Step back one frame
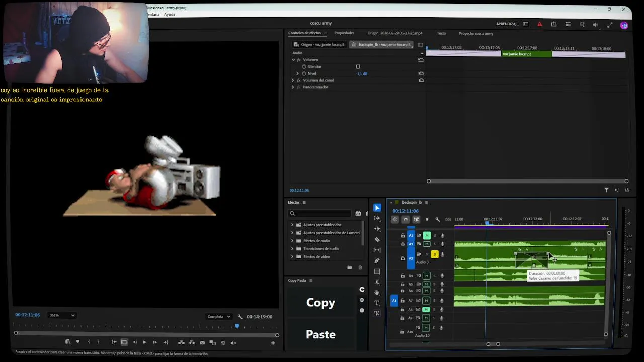The image size is (644, 362). click(134, 342)
